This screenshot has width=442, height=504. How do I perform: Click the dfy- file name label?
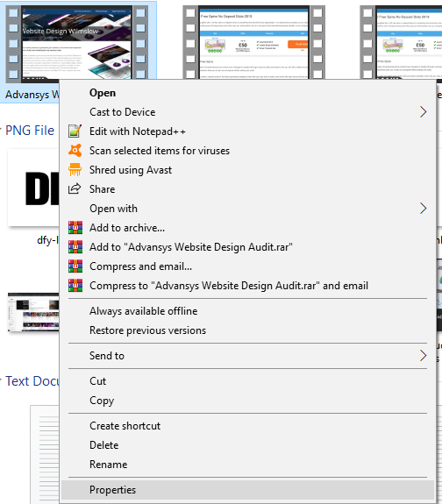pos(48,240)
